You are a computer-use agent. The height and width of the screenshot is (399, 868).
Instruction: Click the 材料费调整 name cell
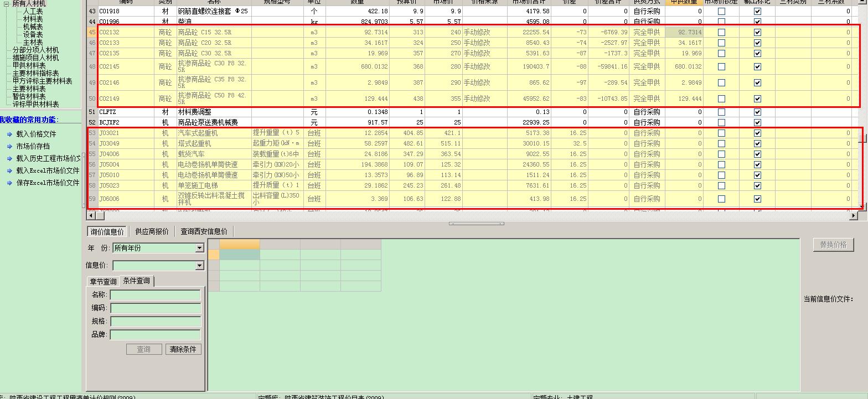(x=214, y=112)
